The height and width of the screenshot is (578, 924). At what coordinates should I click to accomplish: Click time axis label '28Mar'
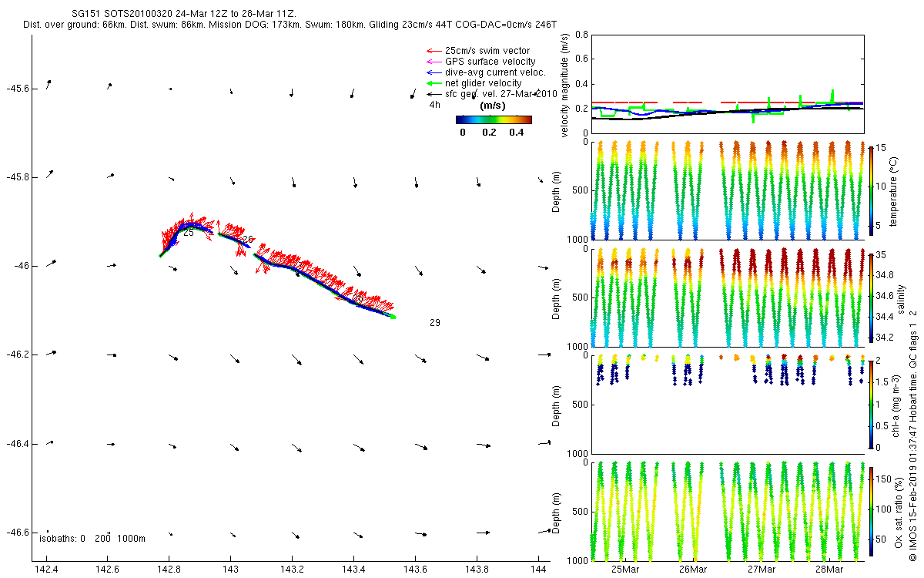pos(829,570)
